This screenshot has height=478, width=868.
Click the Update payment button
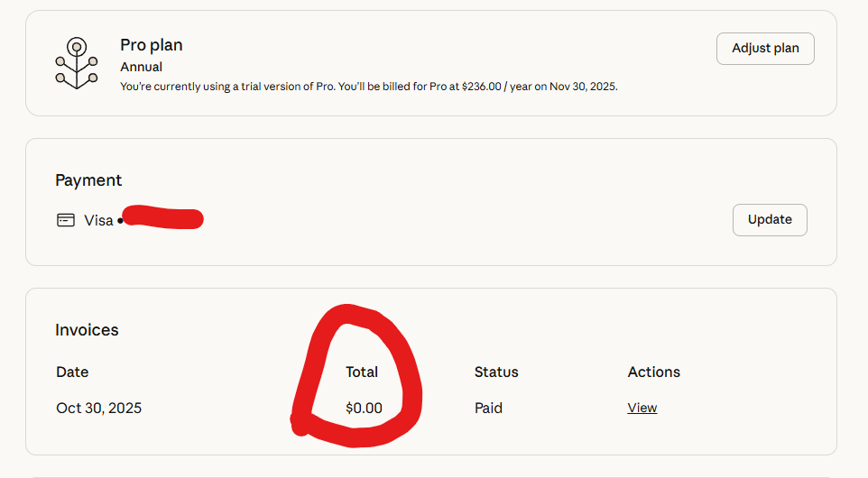(770, 219)
